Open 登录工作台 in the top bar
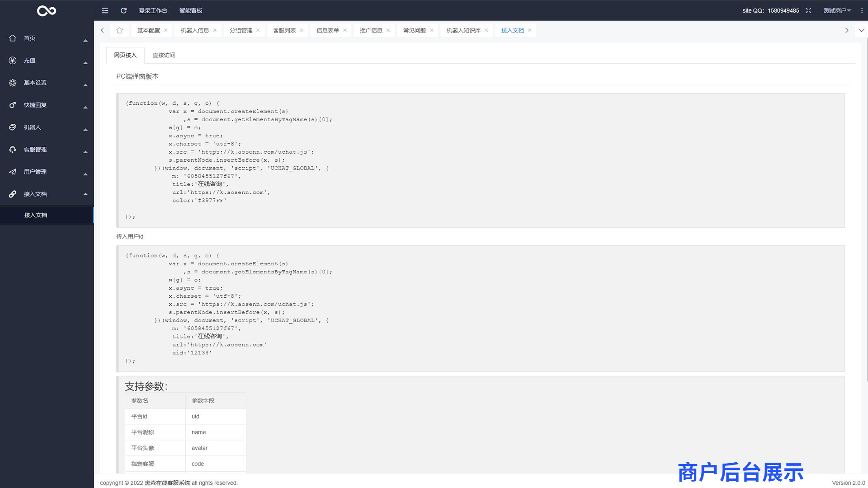This screenshot has width=868, height=488. point(153,10)
